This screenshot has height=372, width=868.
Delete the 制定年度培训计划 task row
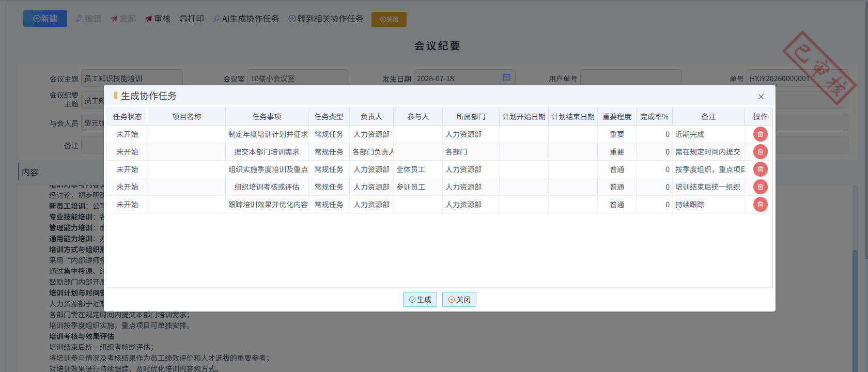point(760,134)
